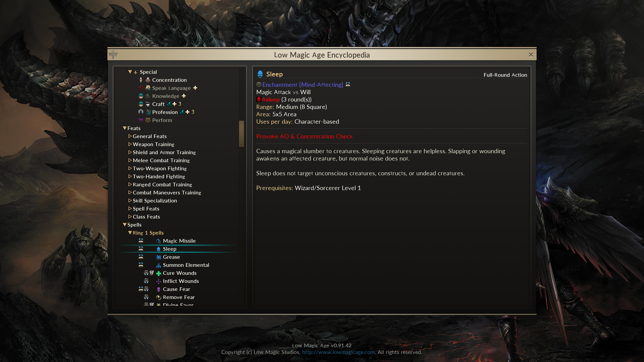644x362 pixels.
Task: Click the Concentration skill icon
Action: 148,80
